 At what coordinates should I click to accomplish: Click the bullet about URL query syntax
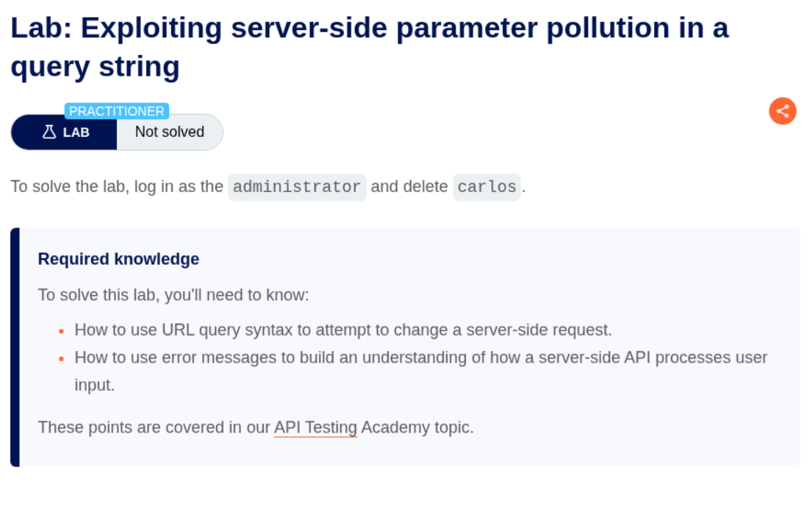pyautogui.click(x=343, y=330)
